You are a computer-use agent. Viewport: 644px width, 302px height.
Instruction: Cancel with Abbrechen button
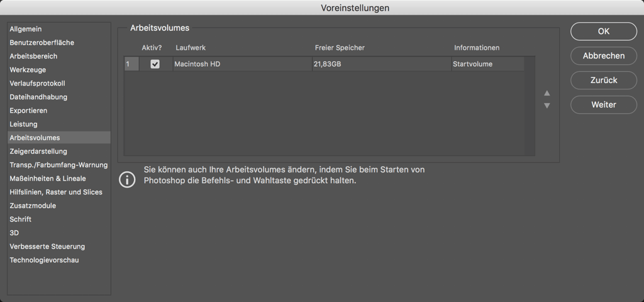(x=603, y=56)
